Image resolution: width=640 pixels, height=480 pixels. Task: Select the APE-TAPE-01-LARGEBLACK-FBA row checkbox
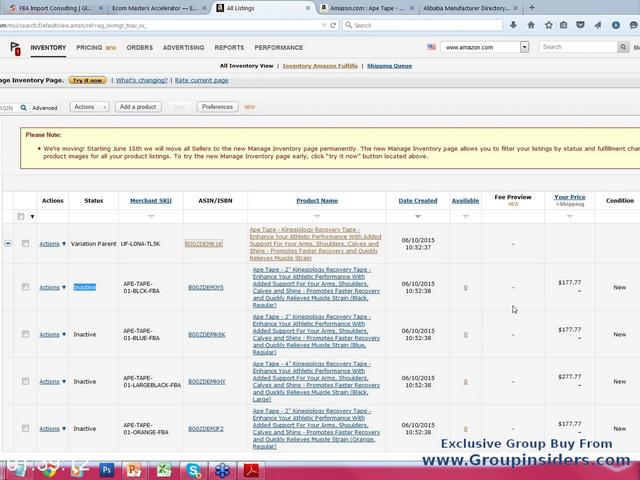pyautogui.click(x=25, y=381)
